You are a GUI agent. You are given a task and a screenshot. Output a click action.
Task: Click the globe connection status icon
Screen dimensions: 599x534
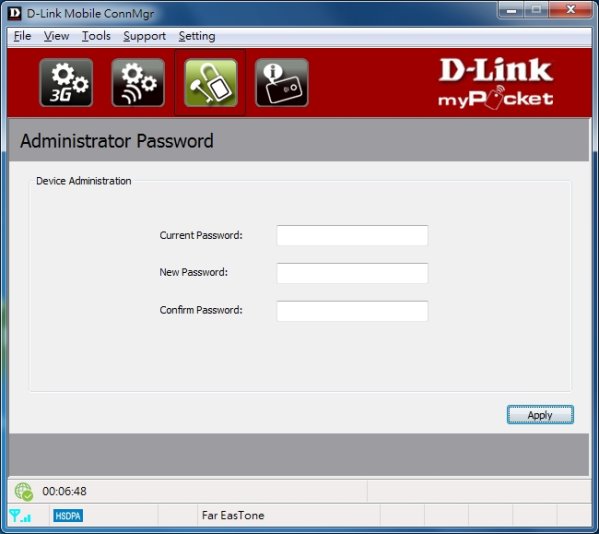coord(24,491)
